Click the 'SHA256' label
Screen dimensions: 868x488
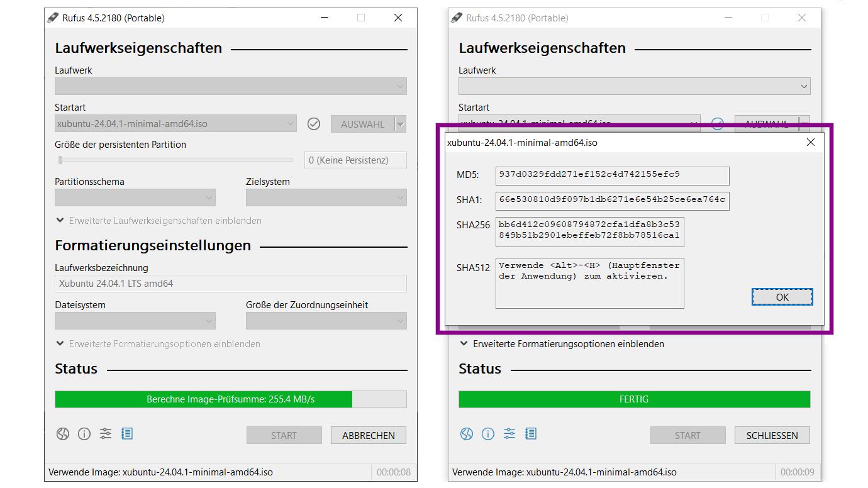point(474,225)
